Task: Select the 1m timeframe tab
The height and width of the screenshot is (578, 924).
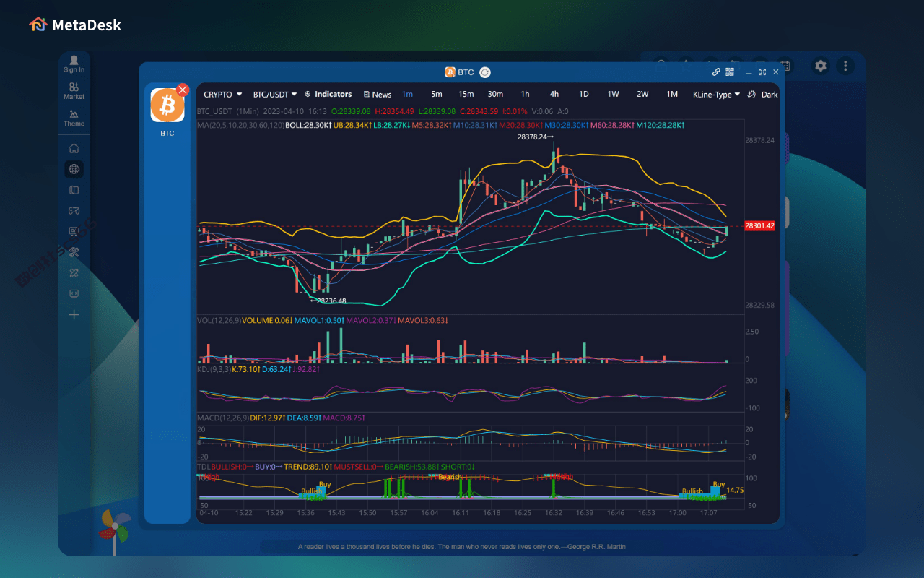Action: (408, 95)
